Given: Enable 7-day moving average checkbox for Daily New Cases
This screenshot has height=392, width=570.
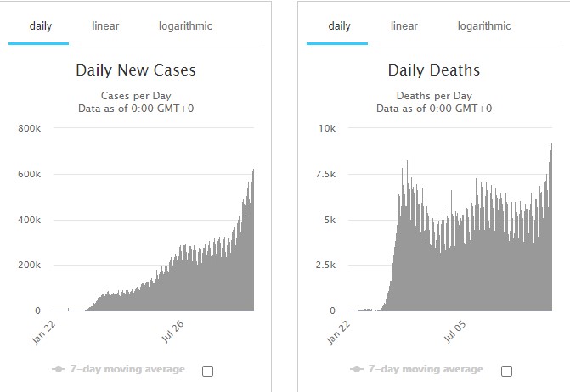Looking at the screenshot, I should [x=208, y=371].
